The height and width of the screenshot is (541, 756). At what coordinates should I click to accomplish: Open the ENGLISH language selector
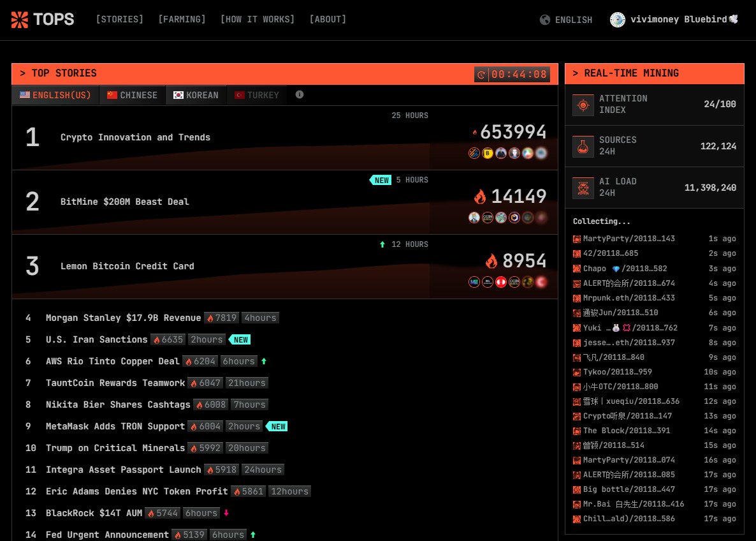[566, 20]
